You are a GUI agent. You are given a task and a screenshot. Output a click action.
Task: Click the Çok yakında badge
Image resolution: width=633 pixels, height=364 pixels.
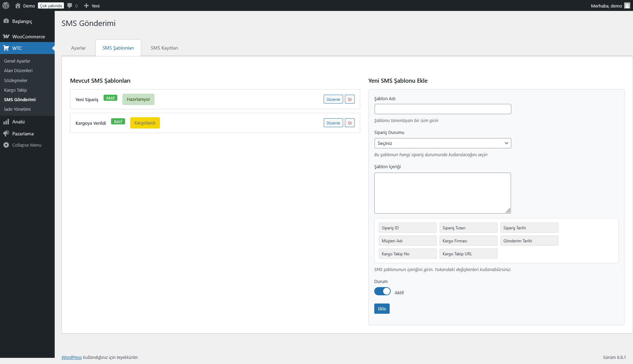(51, 6)
